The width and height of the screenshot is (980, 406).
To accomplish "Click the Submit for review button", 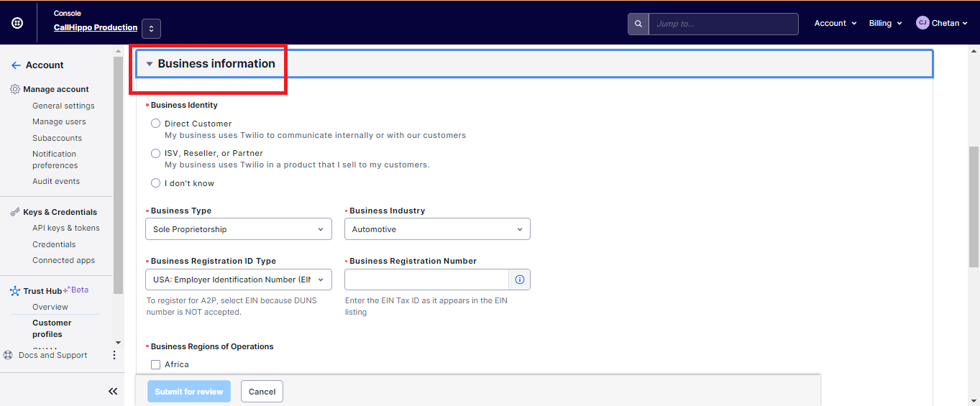I will (189, 392).
